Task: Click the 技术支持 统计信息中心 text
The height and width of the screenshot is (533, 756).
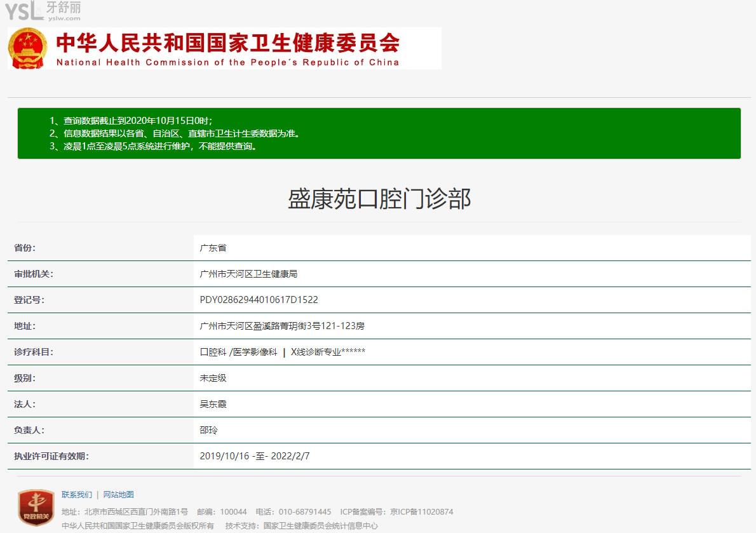Action: (302, 526)
